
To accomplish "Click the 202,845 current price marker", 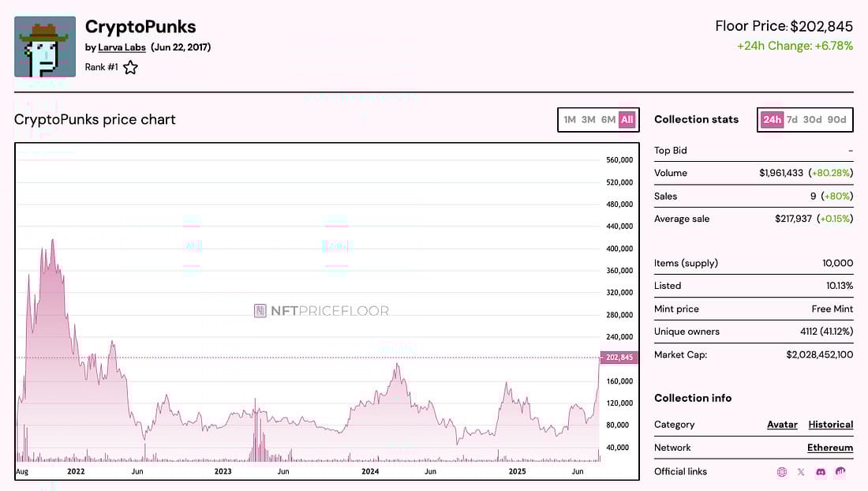I will (x=619, y=358).
